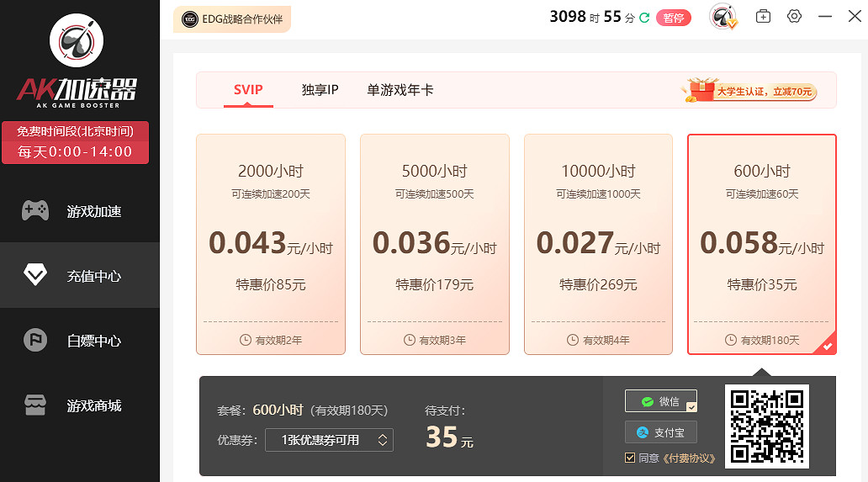Click clock icon beside 有效期4年

(573, 340)
